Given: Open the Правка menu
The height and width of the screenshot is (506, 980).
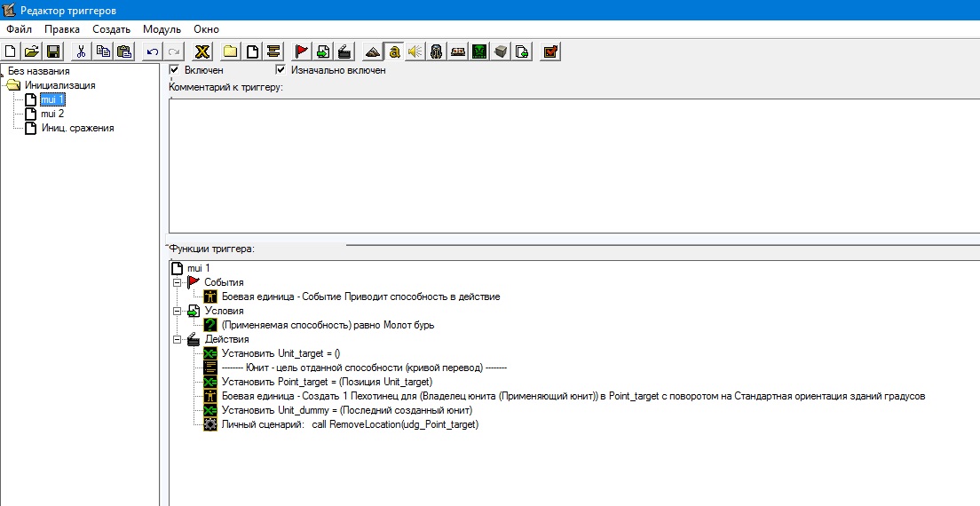Looking at the screenshot, I should pos(62,29).
